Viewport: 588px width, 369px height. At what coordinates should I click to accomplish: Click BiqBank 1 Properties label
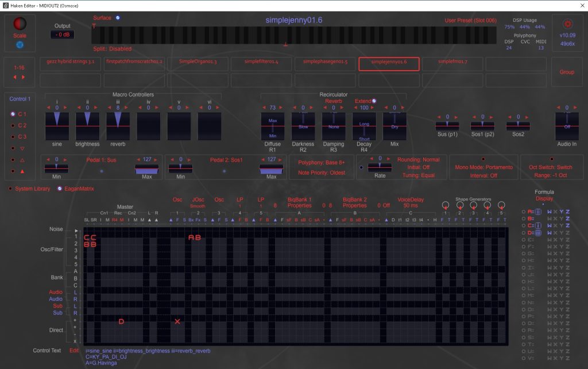[299, 203]
